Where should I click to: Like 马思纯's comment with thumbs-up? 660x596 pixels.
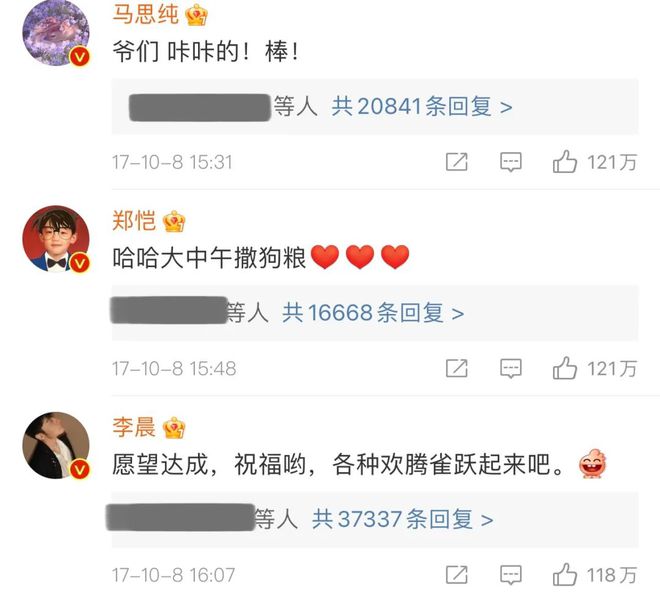pyautogui.click(x=564, y=162)
